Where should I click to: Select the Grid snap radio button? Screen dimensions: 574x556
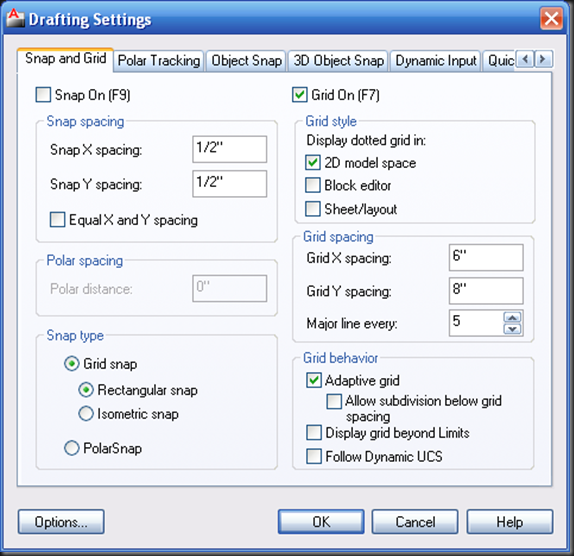click(x=72, y=364)
